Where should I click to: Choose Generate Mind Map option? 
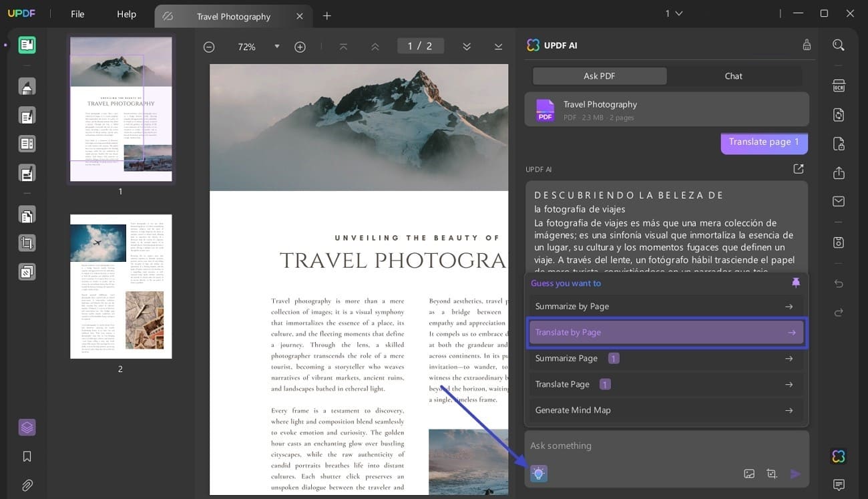[x=666, y=410]
